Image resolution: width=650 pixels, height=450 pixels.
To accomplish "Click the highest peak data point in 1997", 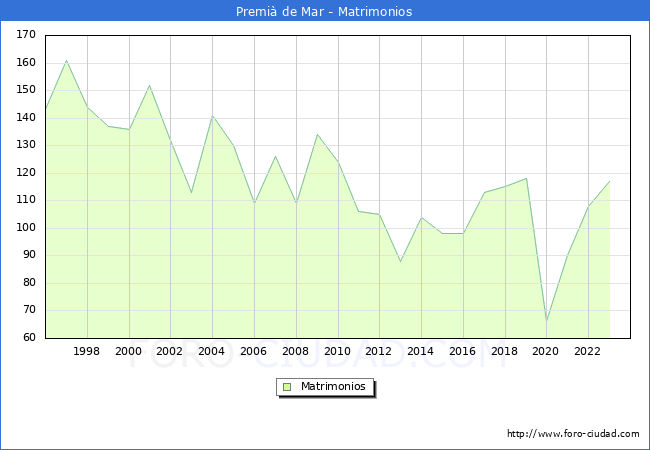I will click(66, 60).
